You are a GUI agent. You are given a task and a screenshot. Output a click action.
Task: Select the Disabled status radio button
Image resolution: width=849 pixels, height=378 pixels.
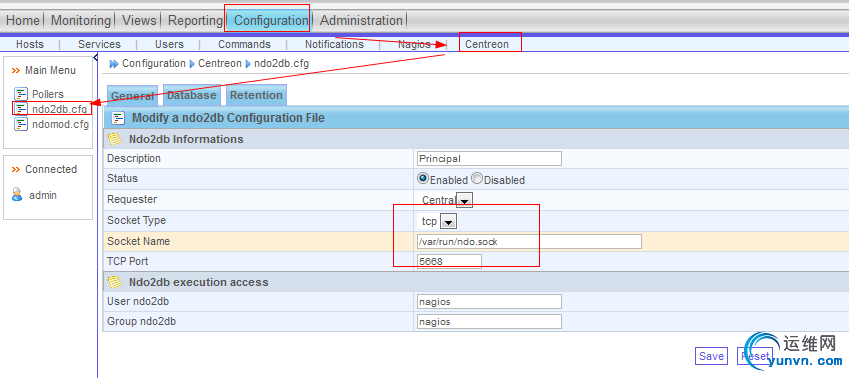pos(477,178)
